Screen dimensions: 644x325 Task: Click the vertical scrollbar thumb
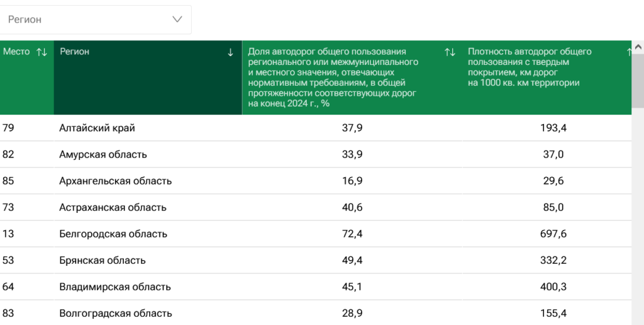click(638, 80)
